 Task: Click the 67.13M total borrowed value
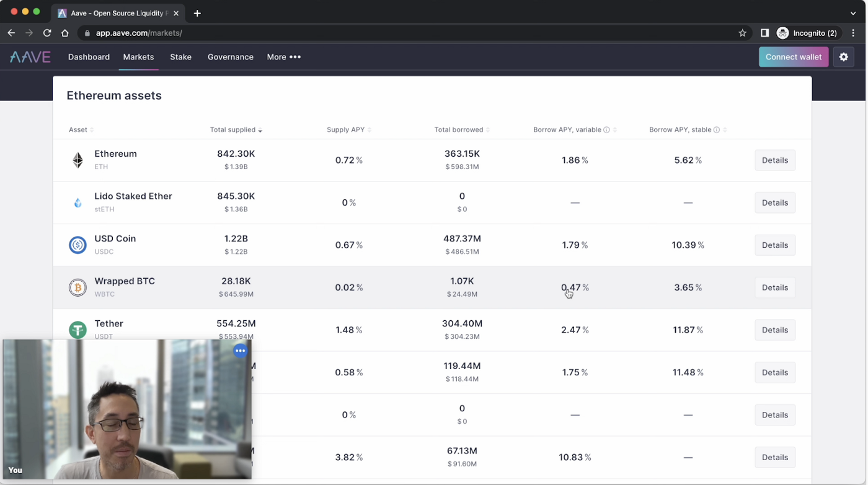pos(462,451)
